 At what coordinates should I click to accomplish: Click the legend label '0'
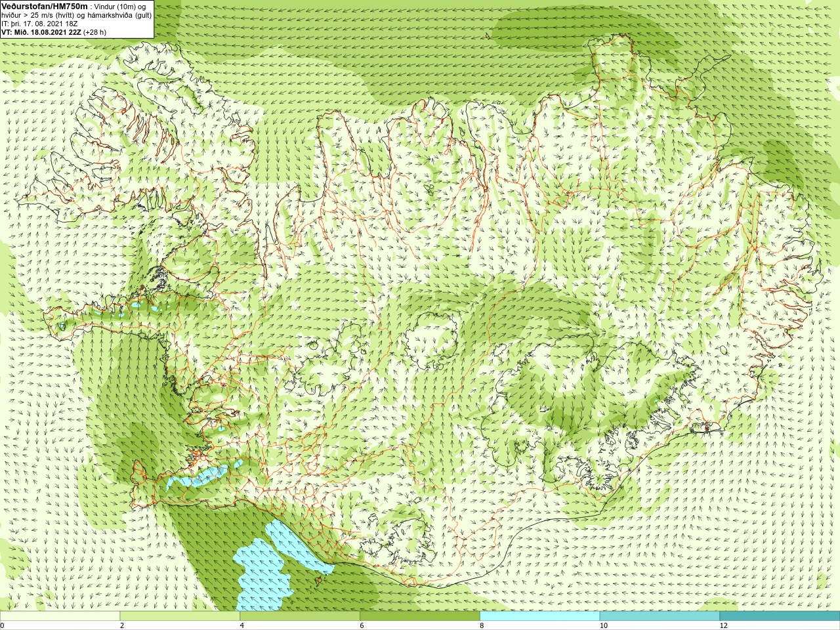(2, 625)
